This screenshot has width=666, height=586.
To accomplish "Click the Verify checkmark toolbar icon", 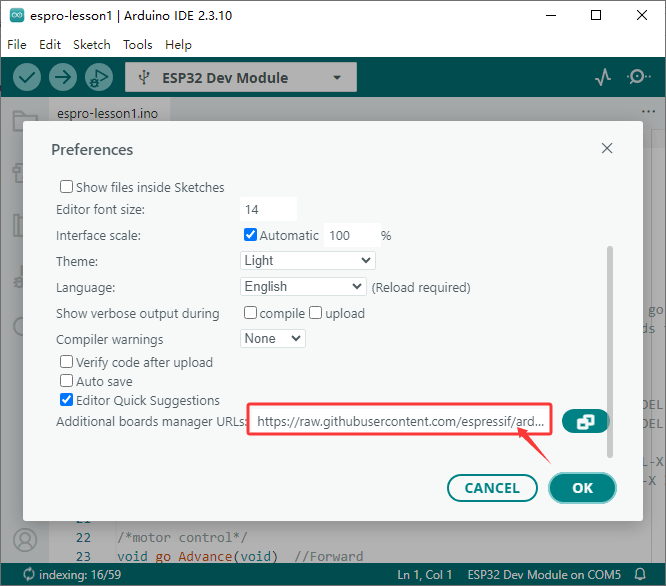I will pyautogui.click(x=27, y=77).
